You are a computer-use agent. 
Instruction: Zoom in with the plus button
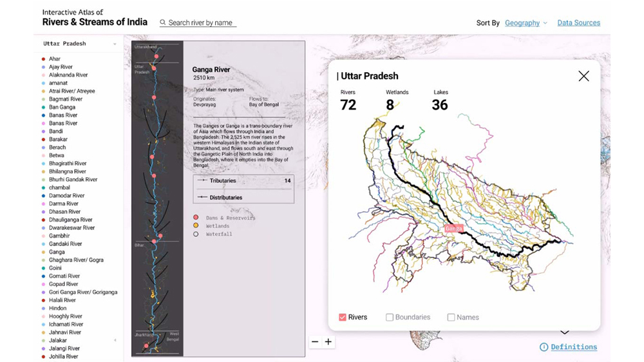click(x=328, y=342)
